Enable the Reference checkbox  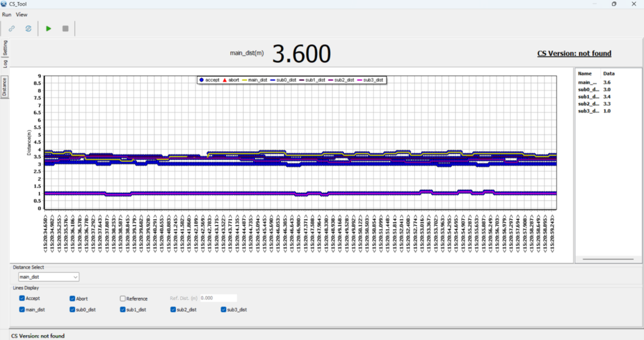pyautogui.click(x=122, y=298)
